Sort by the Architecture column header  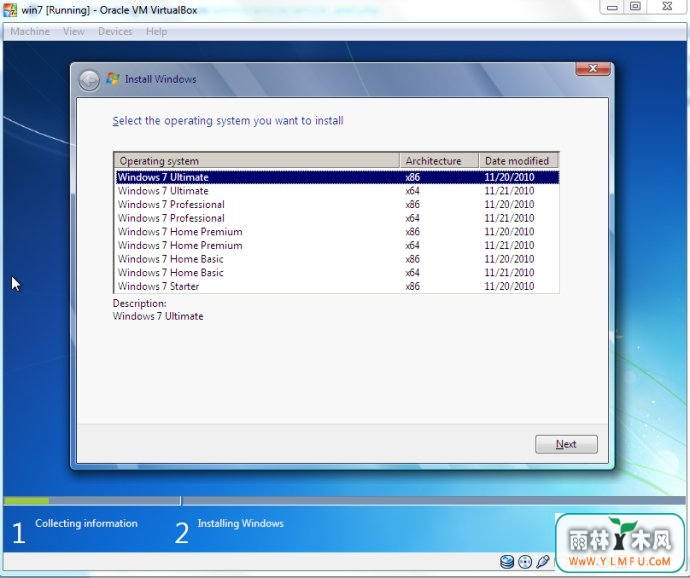(x=439, y=161)
